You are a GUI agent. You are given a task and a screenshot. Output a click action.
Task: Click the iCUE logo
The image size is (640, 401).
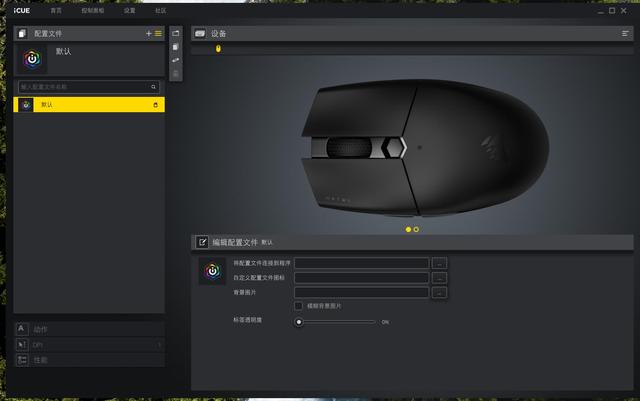tap(22, 11)
